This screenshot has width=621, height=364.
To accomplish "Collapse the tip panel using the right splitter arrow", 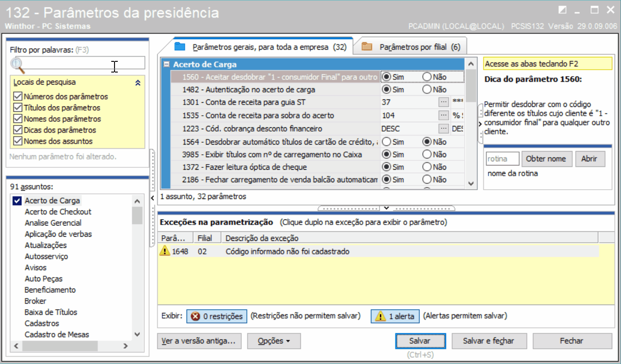I will [480, 124].
